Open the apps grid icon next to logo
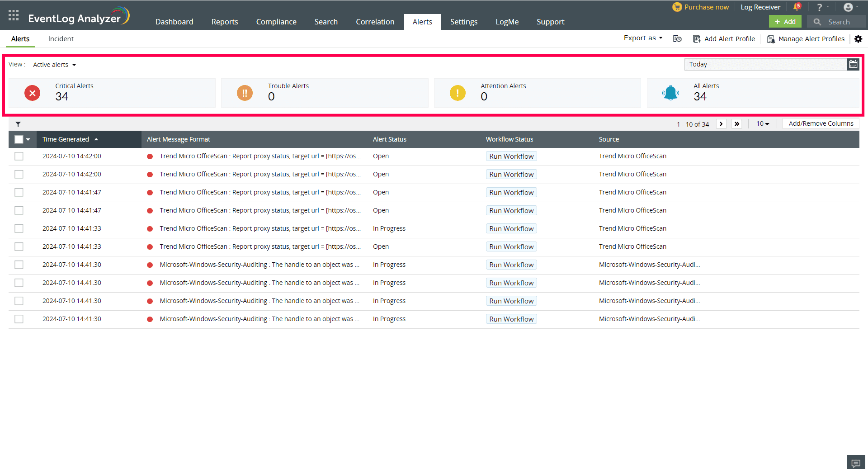 click(13, 15)
